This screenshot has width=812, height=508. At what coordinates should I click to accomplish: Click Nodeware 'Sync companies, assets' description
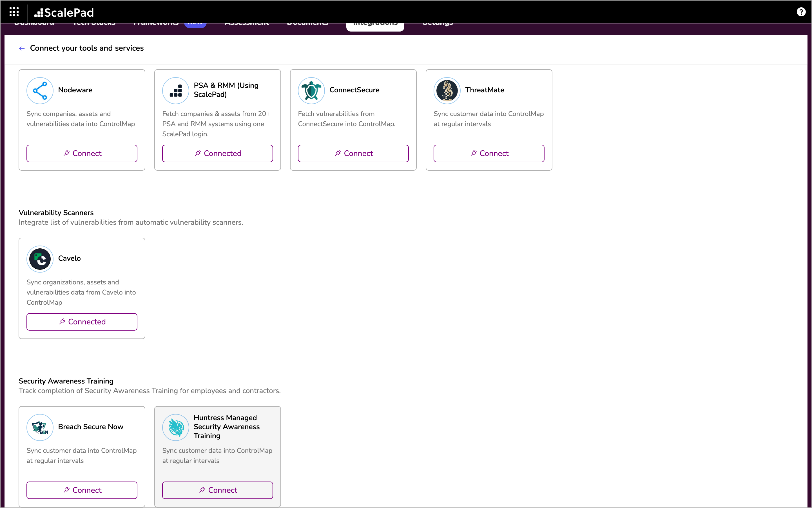click(x=81, y=119)
